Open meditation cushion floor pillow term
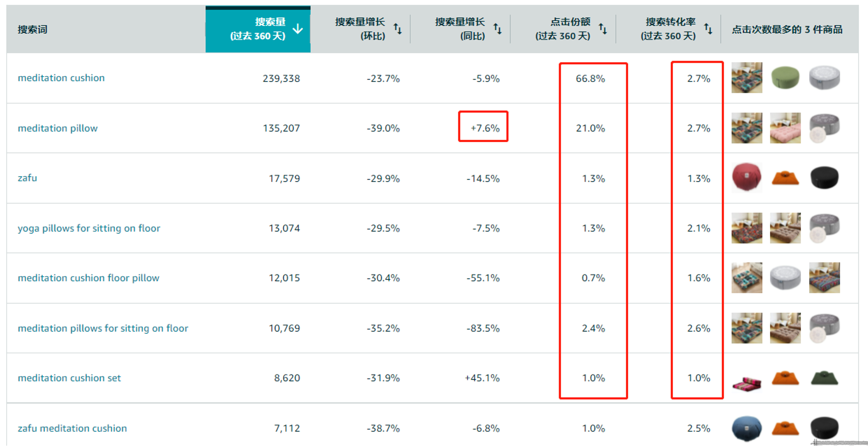This screenshot has height=446, width=868. (88, 278)
